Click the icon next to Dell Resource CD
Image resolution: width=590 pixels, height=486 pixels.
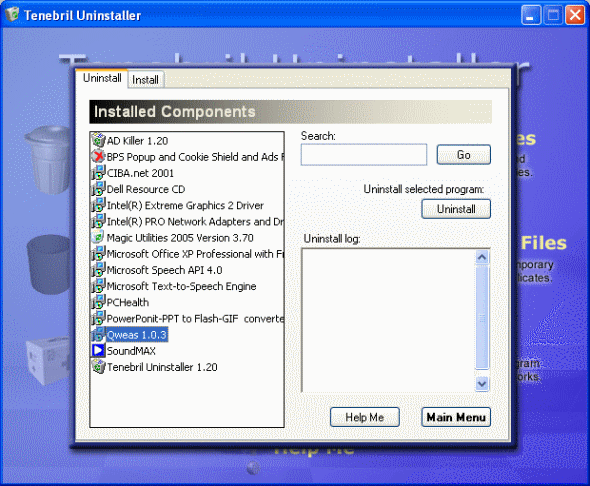(x=98, y=189)
